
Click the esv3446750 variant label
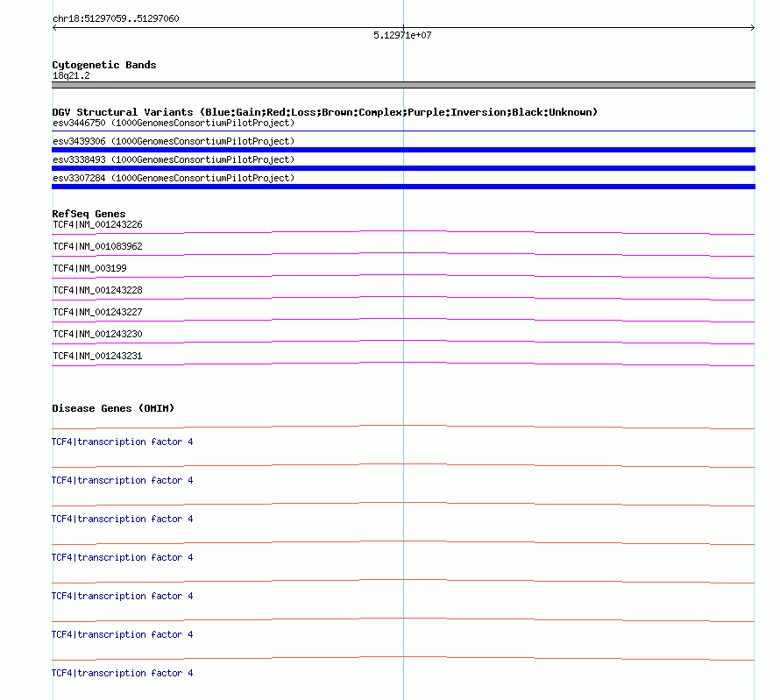click(174, 123)
